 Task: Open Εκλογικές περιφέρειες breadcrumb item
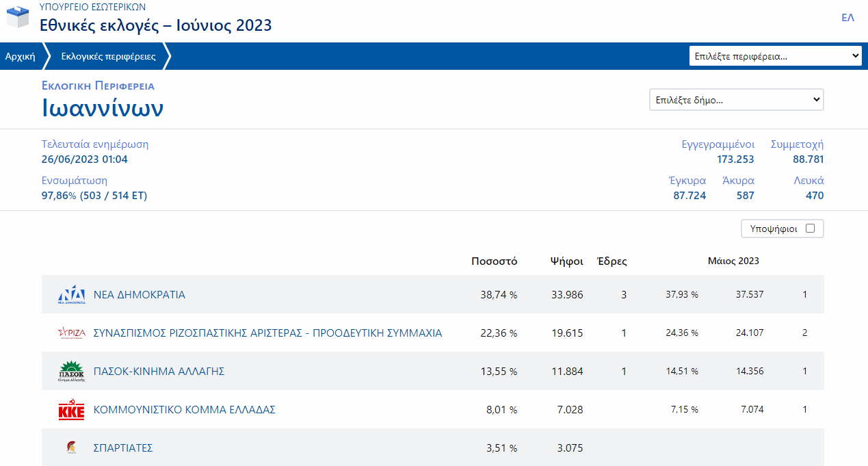coord(108,56)
